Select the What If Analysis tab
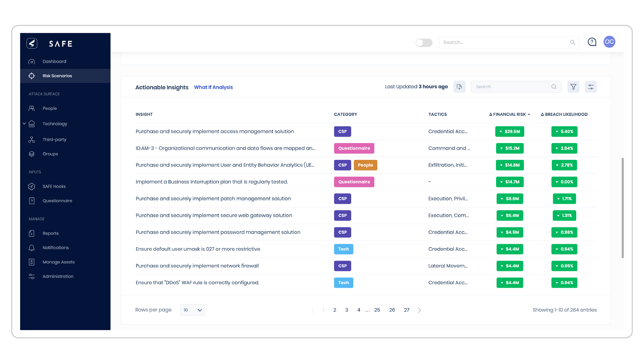Image resolution: width=644 pixels, height=363 pixels. (213, 87)
